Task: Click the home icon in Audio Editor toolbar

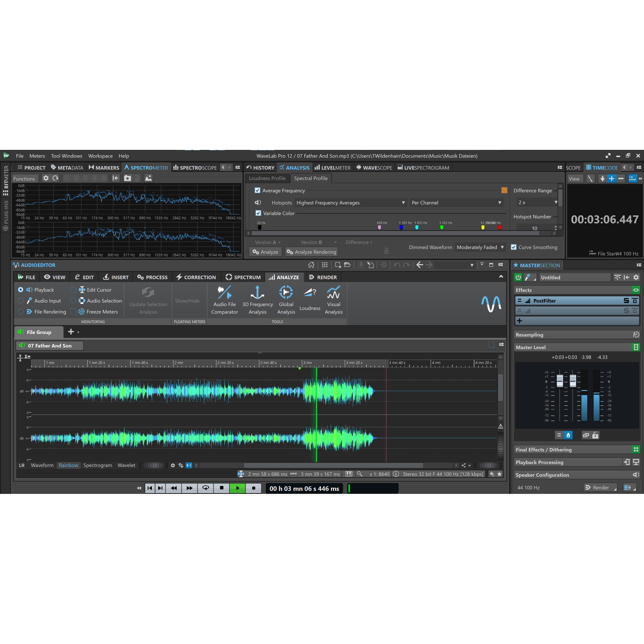Action: click(x=311, y=265)
